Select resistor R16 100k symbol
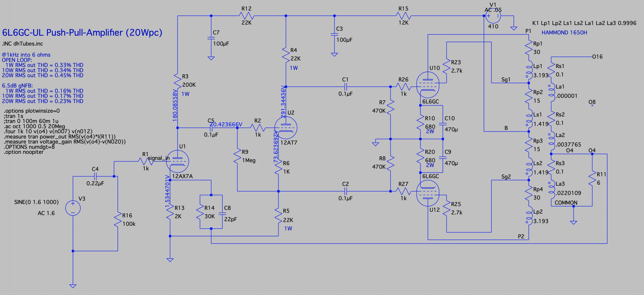Screen dimensions: 644x295 (x=118, y=219)
